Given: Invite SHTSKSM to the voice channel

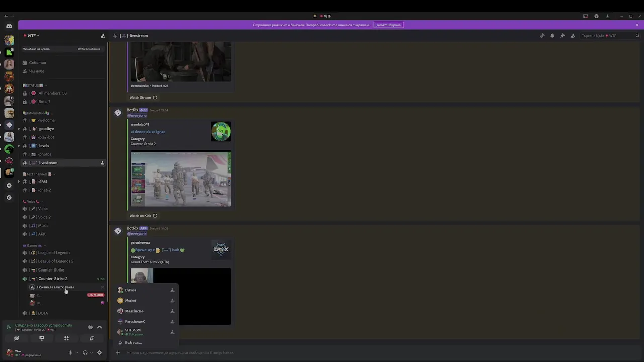Looking at the screenshot, I should [172, 332].
